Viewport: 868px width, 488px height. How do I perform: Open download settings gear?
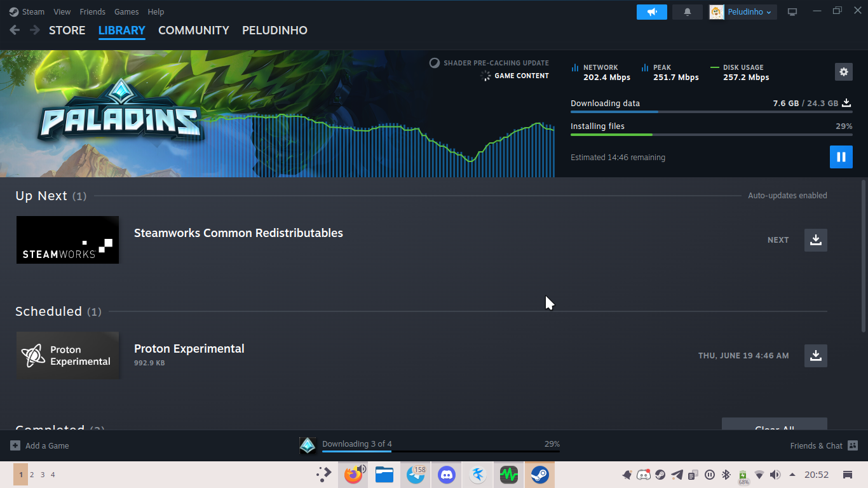pyautogui.click(x=844, y=72)
